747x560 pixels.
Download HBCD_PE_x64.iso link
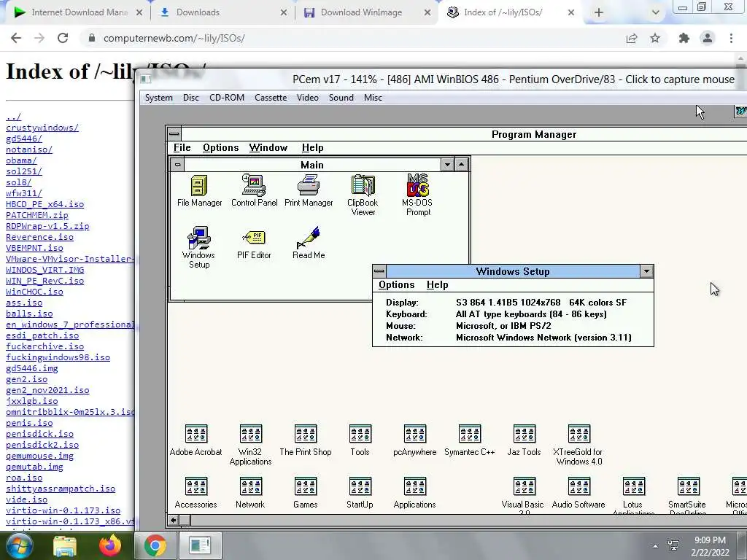(x=44, y=204)
